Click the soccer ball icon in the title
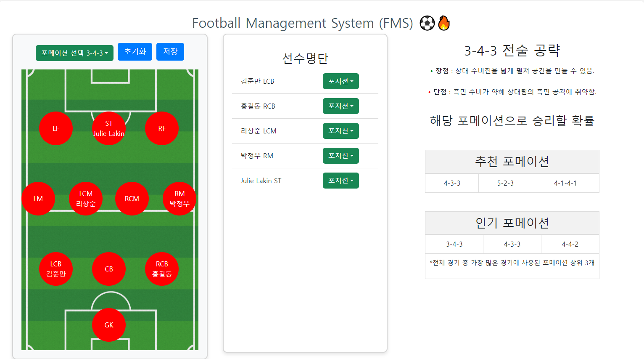644x359 pixels. 427,23
